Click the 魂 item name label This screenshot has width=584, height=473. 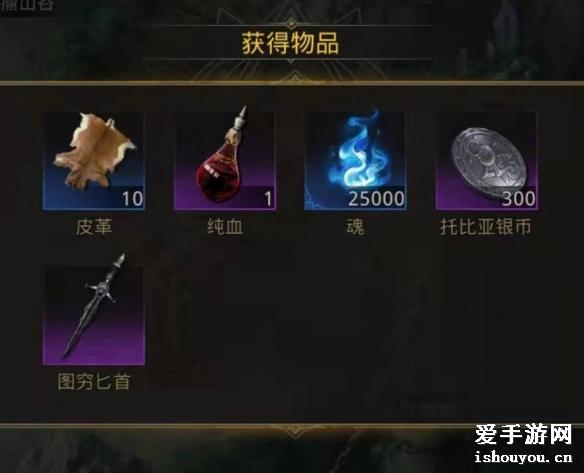[x=355, y=227]
